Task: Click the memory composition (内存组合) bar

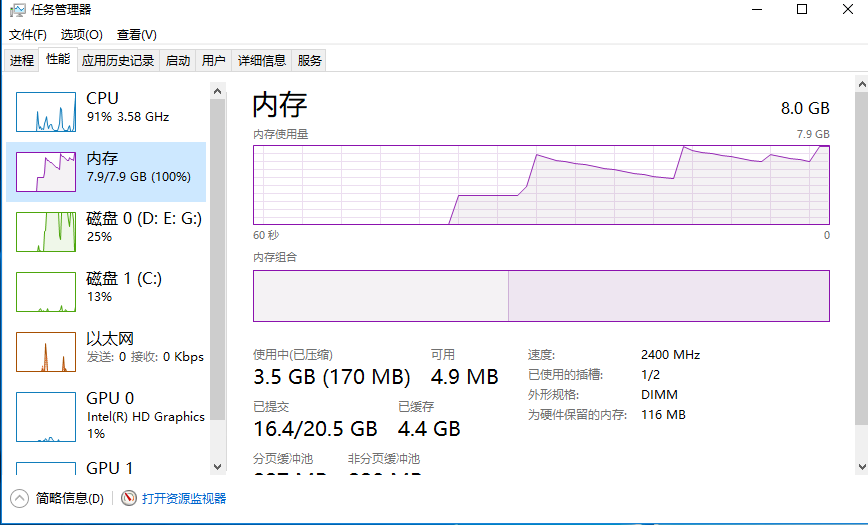Action: (541, 296)
